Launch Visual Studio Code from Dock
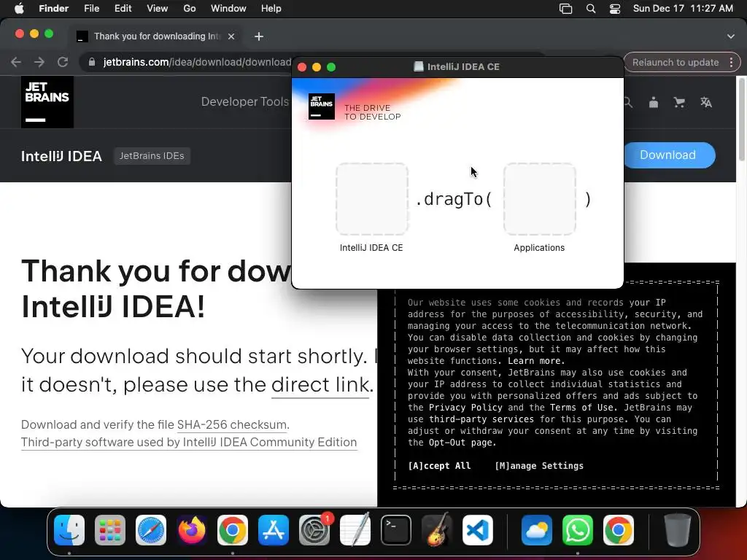Viewport: 747px width, 560px height. click(478, 530)
